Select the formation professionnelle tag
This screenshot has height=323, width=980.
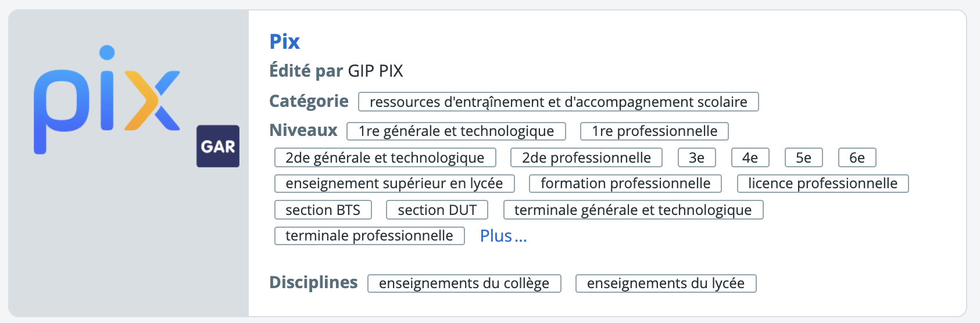point(625,183)
